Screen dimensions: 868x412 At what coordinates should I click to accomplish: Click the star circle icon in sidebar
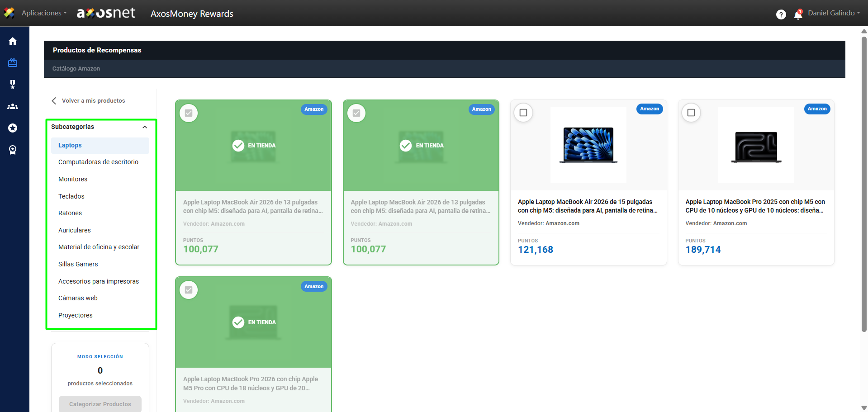[13, 128]
